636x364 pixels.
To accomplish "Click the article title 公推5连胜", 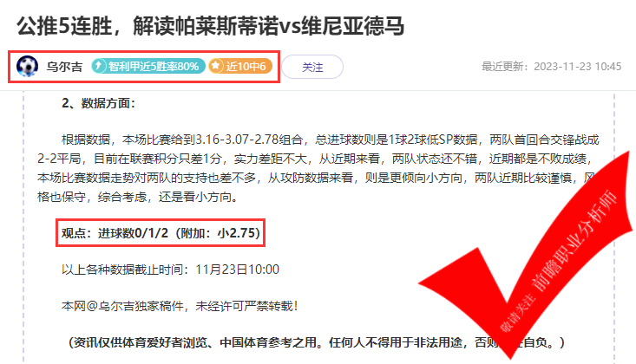I will [x=210, y=26].
